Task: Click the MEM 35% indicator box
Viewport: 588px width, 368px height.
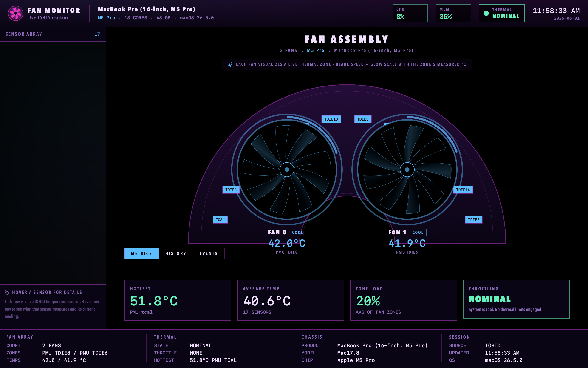Action: pyautogui.click(x=453, y=13)
